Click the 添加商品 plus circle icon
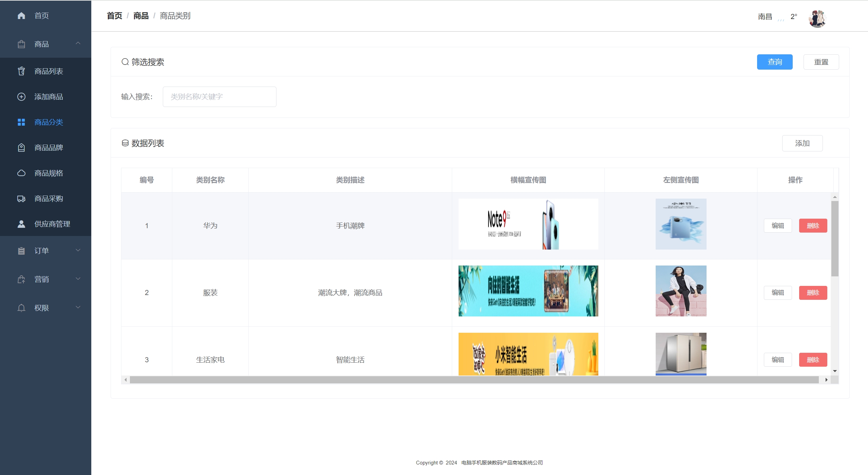 pos(21,97)
